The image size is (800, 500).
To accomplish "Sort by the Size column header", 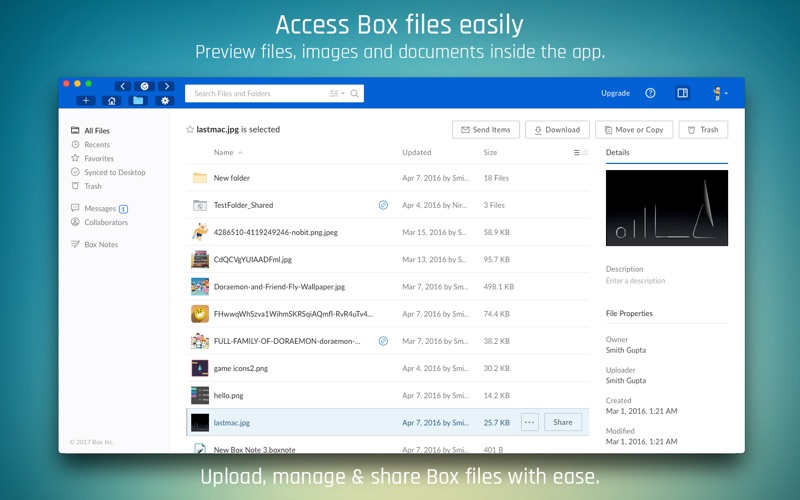I will tap(490, 153).
